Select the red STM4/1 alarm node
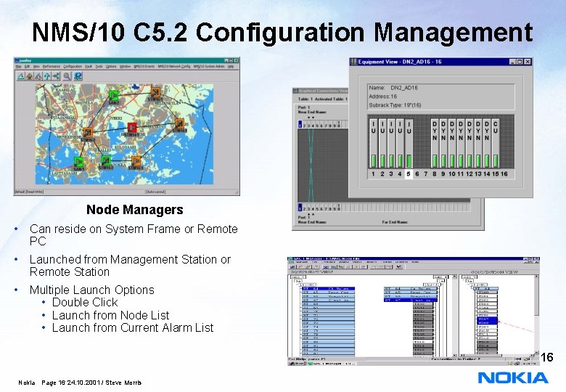Viewport: 566px width, 392px height. (x=132, y=128)
